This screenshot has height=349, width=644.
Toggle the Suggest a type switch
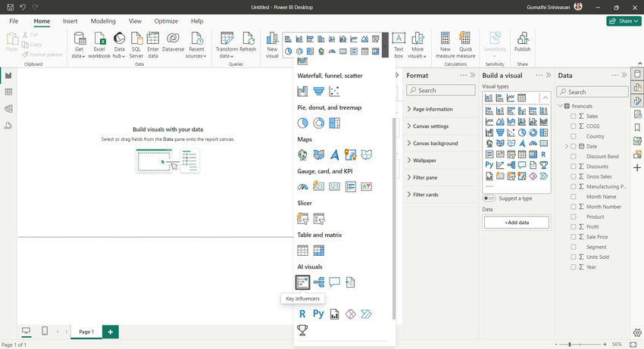490,198
